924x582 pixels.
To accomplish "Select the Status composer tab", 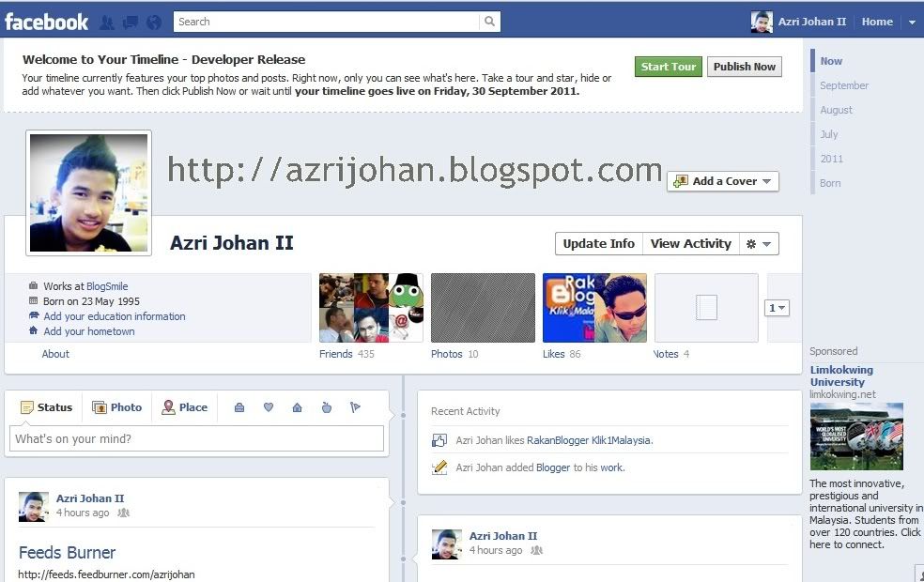I will point(47,407).
